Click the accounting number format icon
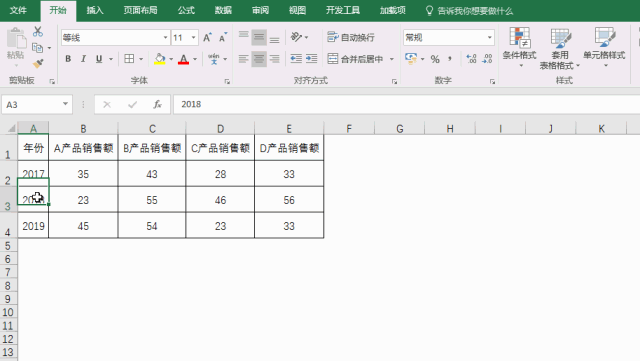Viewport: 640px width, 361px height. tap(411, 58)
